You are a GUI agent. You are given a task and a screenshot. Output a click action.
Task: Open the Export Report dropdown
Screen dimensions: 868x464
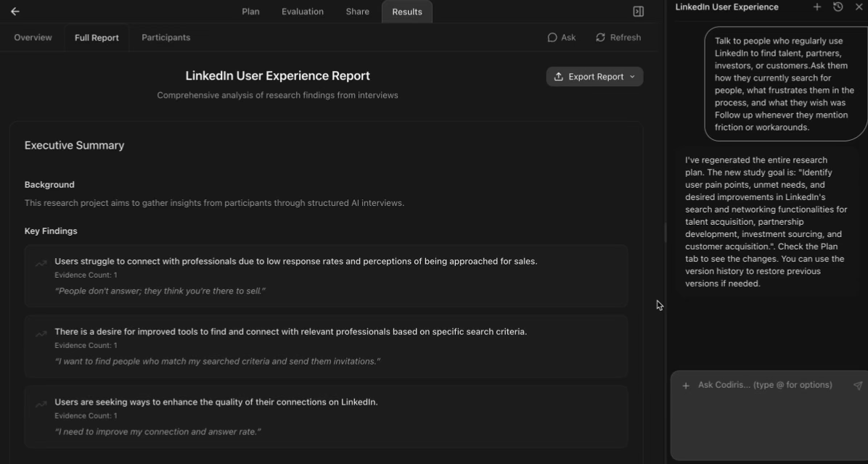594,77
